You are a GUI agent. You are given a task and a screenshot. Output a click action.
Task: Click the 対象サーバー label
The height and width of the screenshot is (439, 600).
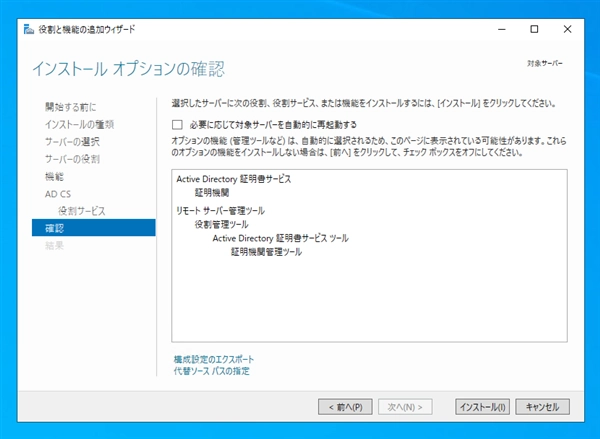pos(545,64)
